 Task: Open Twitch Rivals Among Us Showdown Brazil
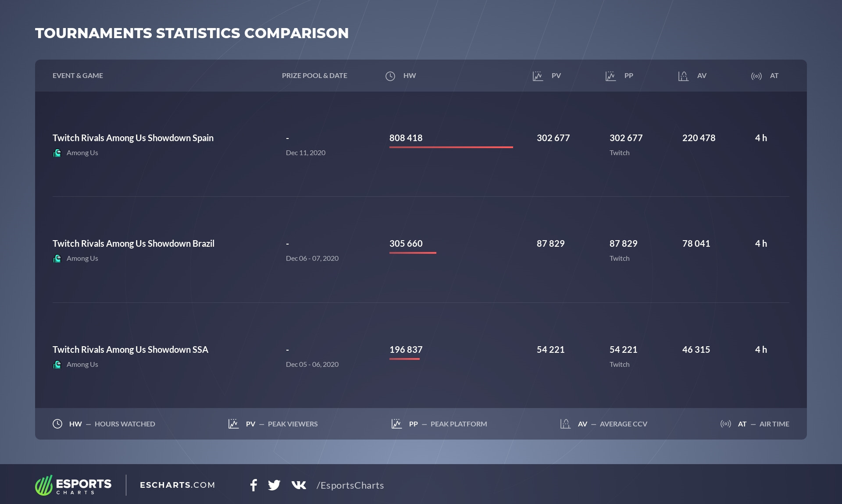coord(133,244)
